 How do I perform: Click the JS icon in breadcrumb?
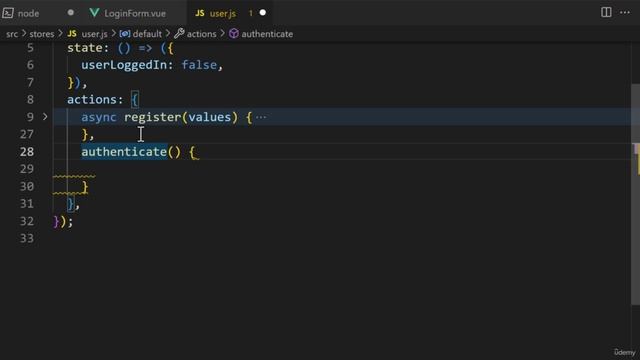tap(72, 33)
